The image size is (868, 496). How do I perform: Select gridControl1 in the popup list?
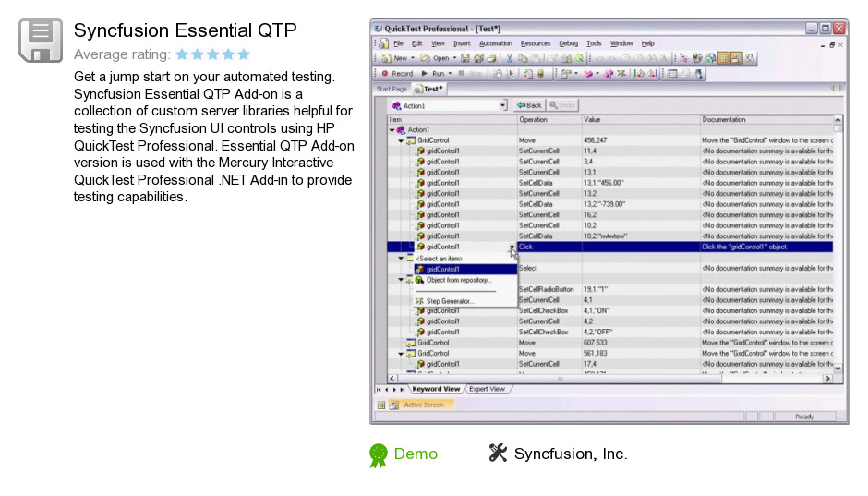pos(465,270)
